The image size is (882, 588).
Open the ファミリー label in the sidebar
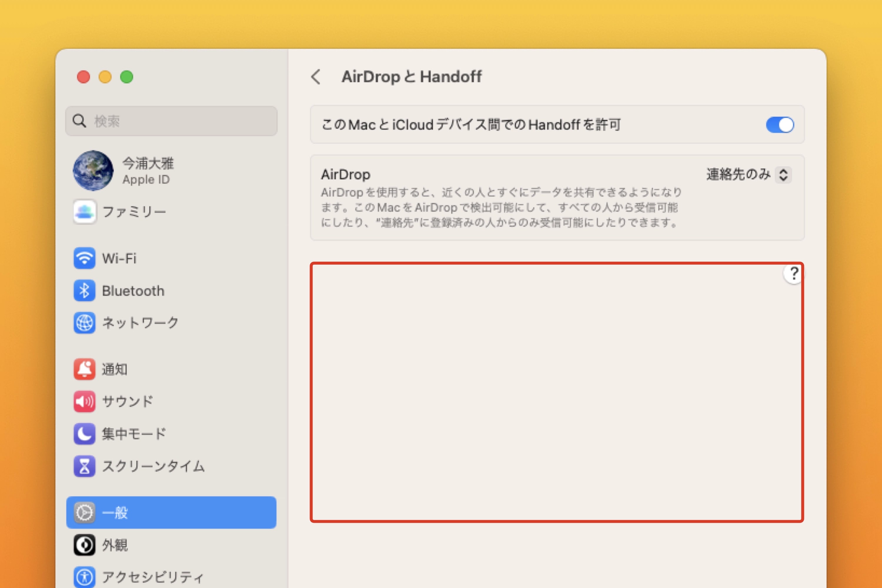[x=134, y=212]
